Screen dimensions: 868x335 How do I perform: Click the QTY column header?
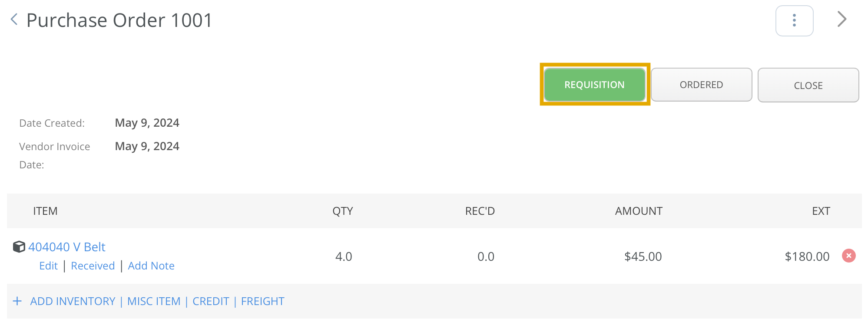343,211
